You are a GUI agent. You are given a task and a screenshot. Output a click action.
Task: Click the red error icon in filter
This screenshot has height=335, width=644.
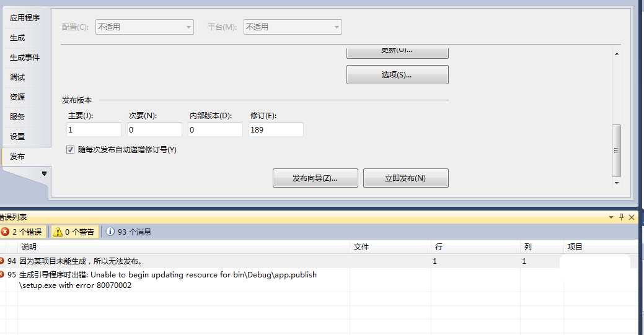5,232
